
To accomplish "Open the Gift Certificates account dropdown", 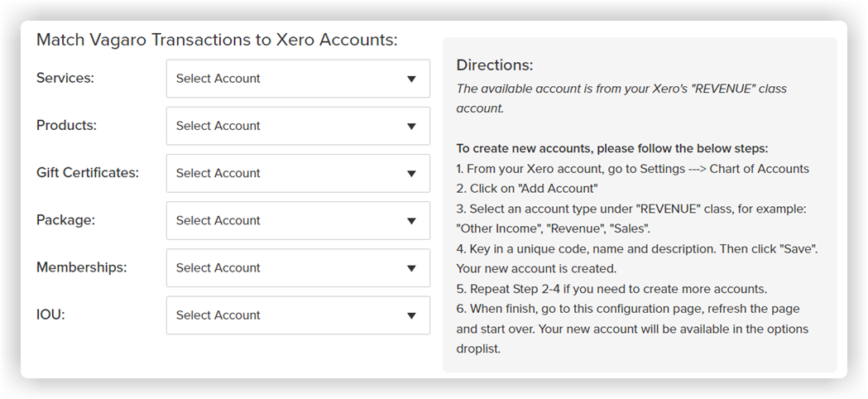I will click(x=298, y=174).
